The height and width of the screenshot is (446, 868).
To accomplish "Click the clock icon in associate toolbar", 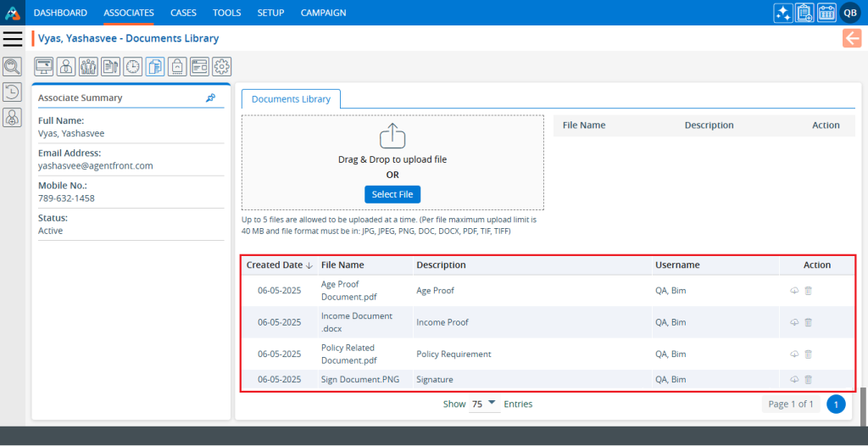I will 133,66.
